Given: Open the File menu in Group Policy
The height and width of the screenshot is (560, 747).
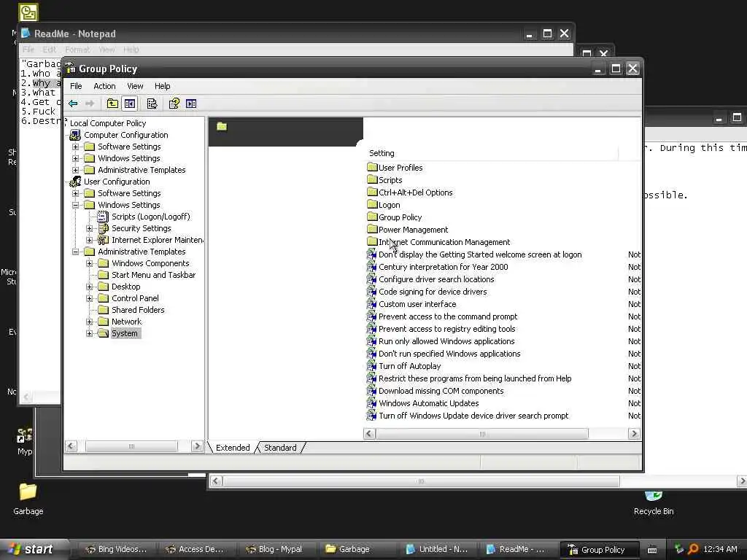Looking at the screenshot, I should coord(76,86).
